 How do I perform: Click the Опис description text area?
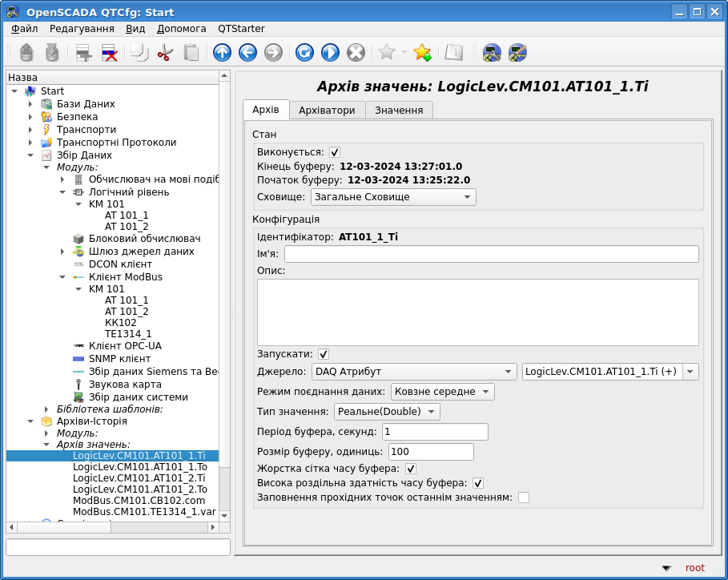[478, 312]
